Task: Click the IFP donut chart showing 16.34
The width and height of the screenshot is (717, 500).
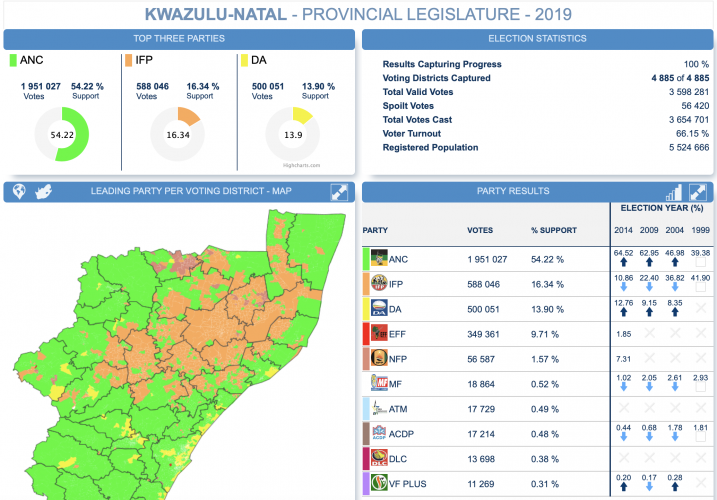Action: [x=177, y=133]
